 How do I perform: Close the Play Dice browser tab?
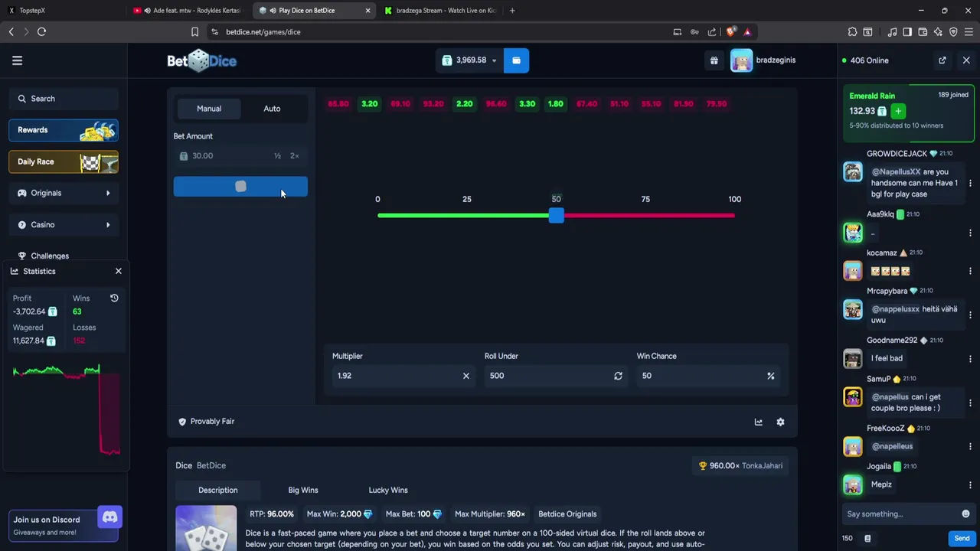click(367, 11)
